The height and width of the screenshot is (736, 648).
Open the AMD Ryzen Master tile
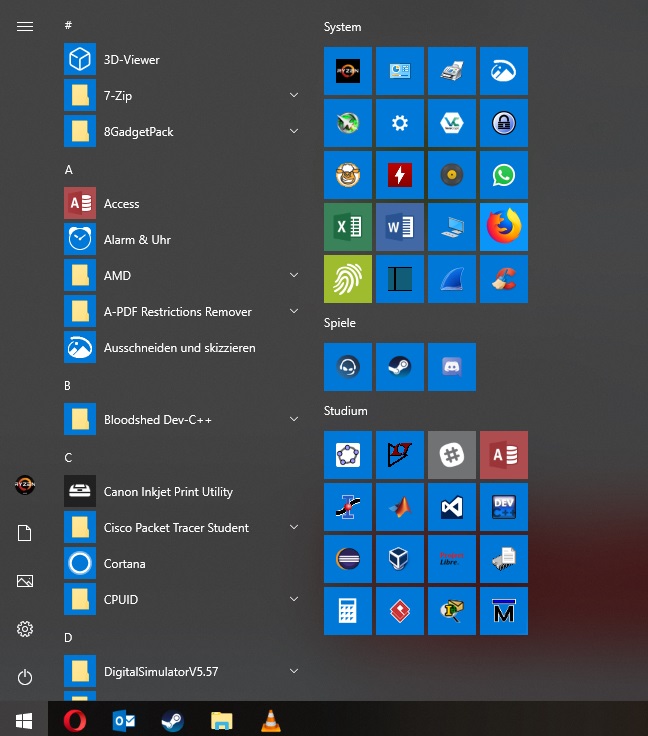[348, 71]
